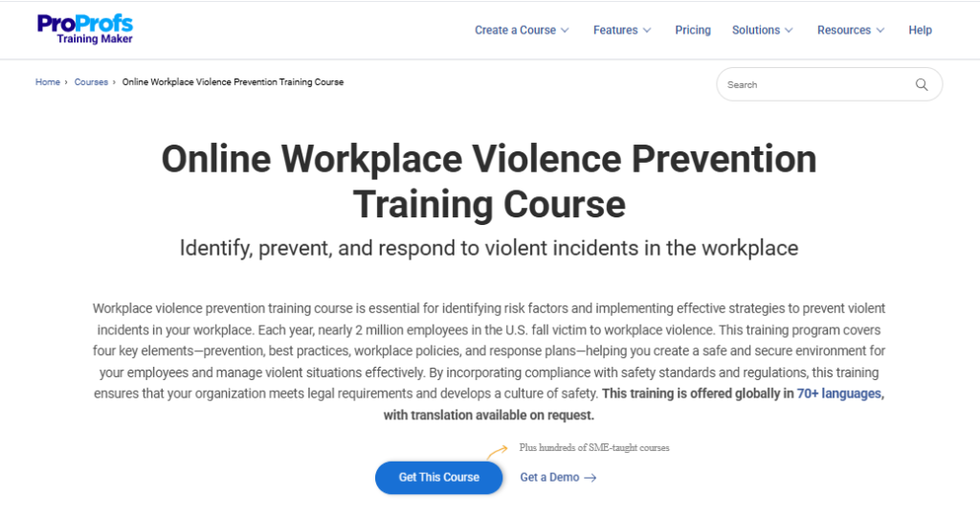The width and height of the screenshot is (980, 519).
Task: Expand the Features chevron arrow
Action: click(647, 30)
